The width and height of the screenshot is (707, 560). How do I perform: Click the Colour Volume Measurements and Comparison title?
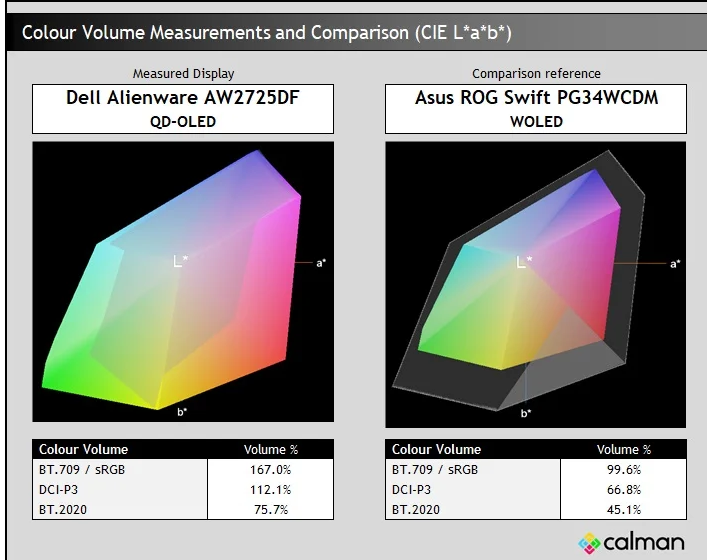(x=266, y=33)
